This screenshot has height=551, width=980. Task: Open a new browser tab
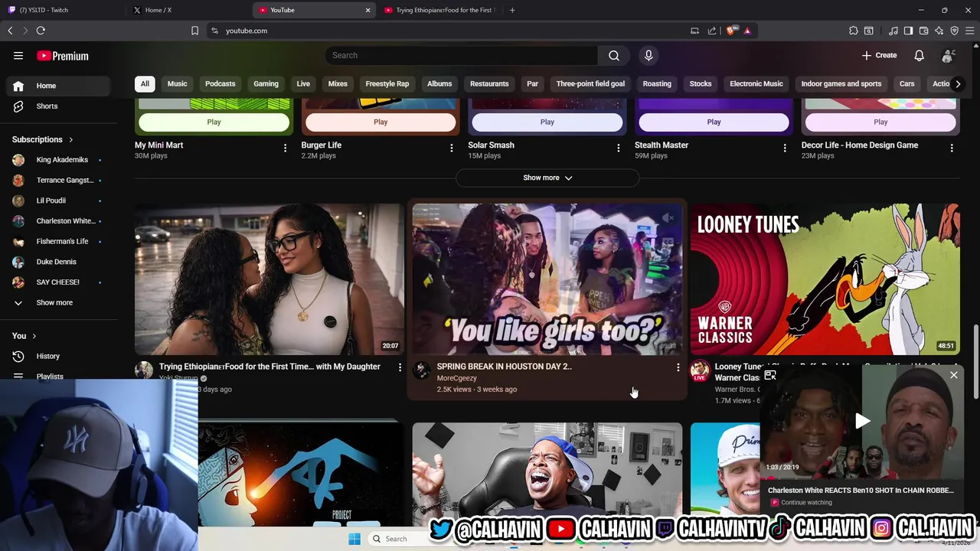click(512, 10)
